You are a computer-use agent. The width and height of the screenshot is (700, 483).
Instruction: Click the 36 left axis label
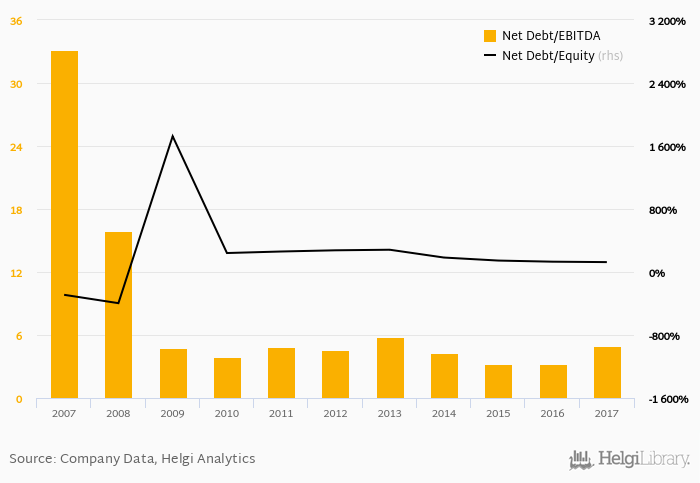pos(17,21)
